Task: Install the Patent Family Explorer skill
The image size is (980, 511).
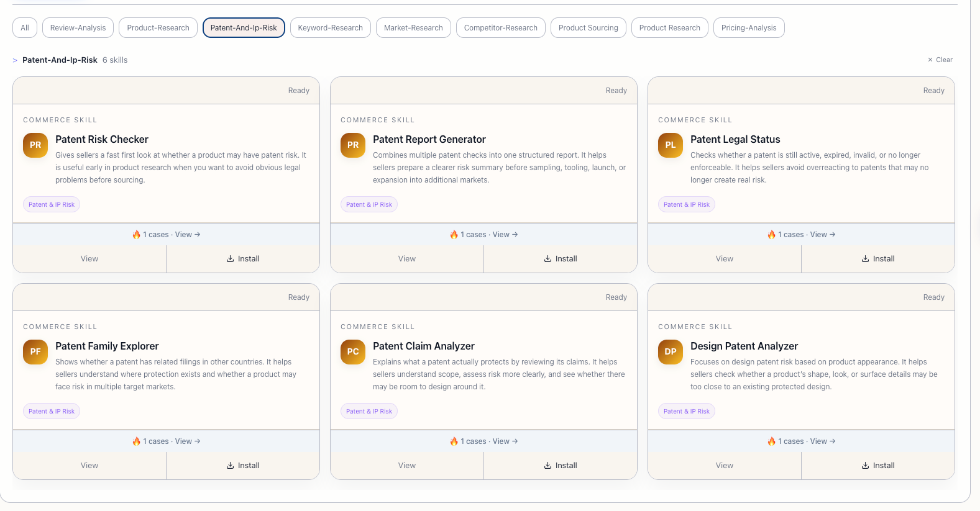Action: point(243,466)
